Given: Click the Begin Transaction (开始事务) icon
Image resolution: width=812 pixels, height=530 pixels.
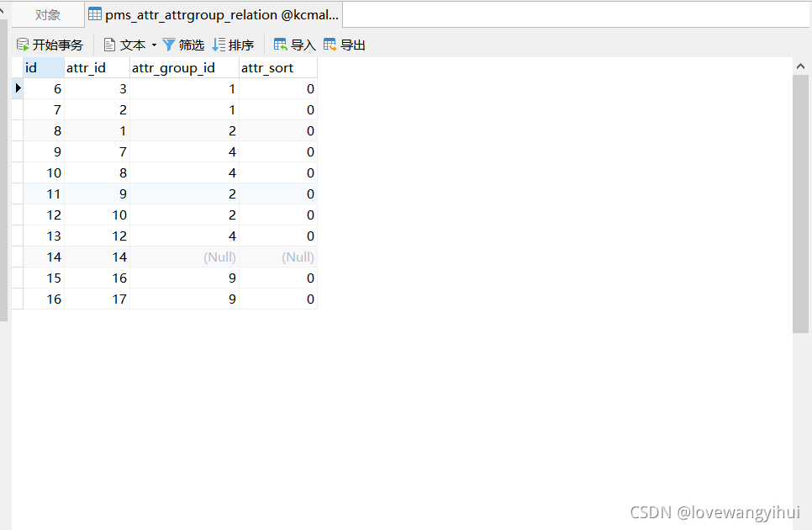Looking at the screenshot, I should point(22,45).
